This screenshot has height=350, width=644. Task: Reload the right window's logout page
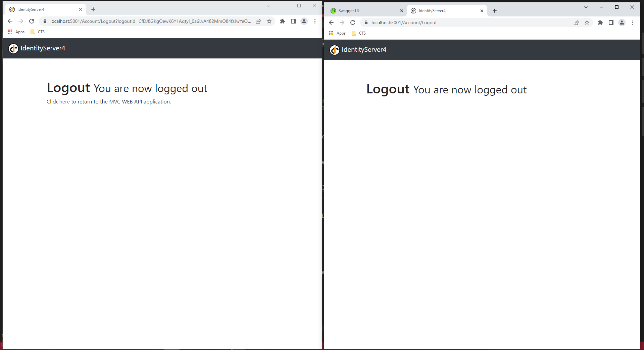353,23
